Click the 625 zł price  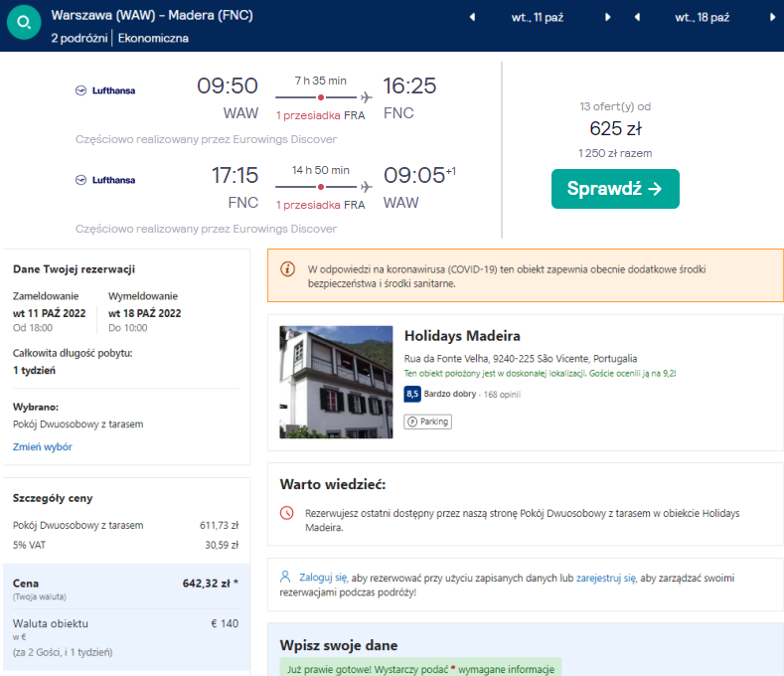coord(615,128)
